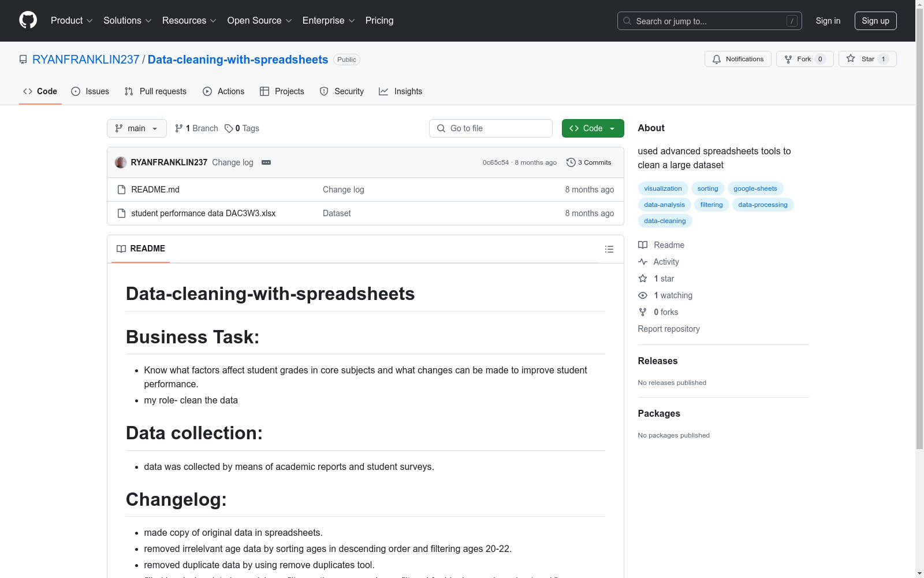Open the Dataset commit message link
Image resolution: width=924 pixels, height=578 pixels.
click(x=337, y=213)
